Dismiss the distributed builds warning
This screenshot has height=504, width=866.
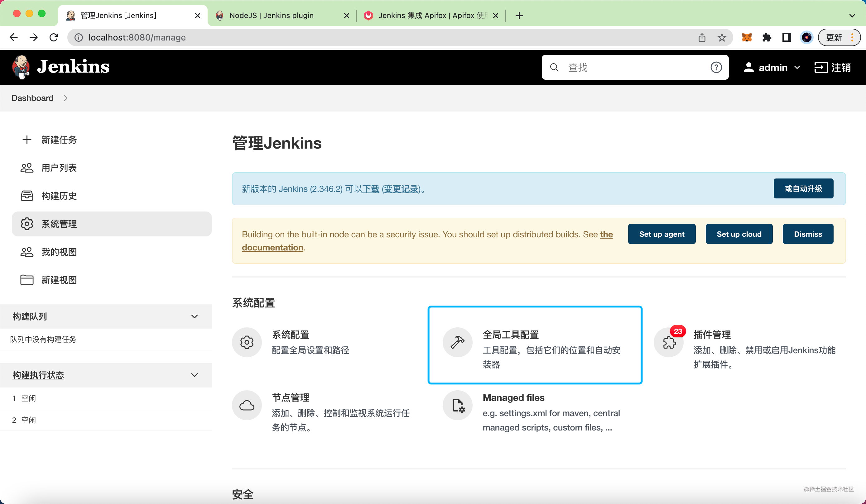point(808,234)
